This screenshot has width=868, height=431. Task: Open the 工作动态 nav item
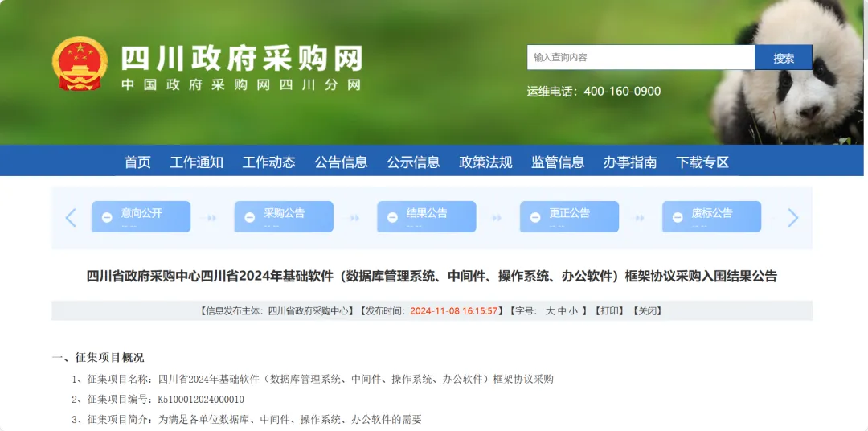pyautogui.click(x=268, y=162)
